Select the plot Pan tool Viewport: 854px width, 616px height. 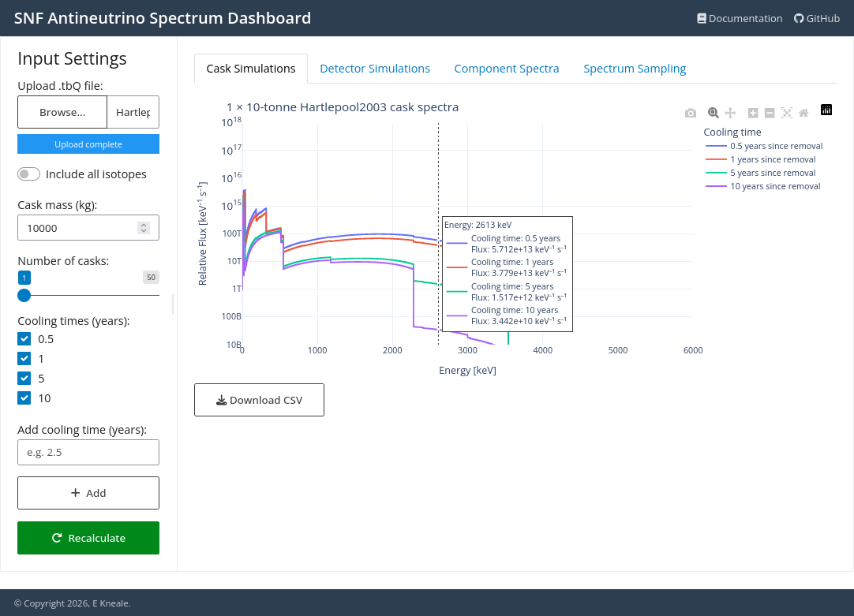tap(730, 113)
